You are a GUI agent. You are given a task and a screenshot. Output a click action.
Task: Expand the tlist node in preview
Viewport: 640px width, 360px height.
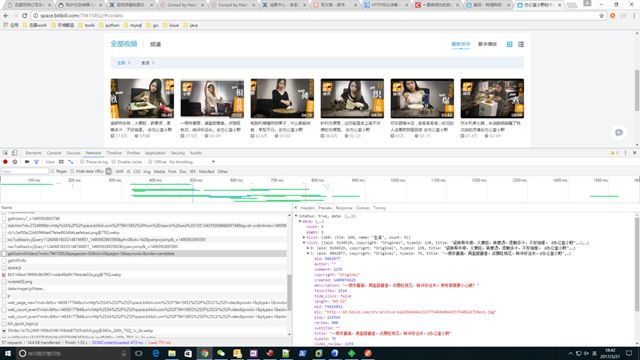(304, 237)
